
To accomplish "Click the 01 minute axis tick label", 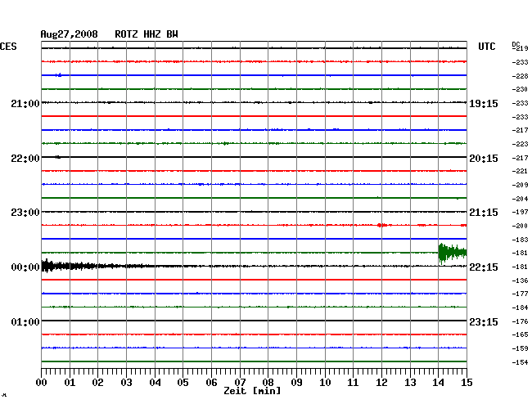I will pos(70,383).
